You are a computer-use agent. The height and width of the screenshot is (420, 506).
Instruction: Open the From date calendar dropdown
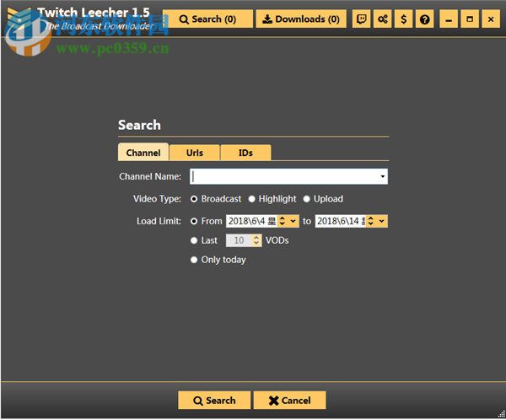point(293,221)
